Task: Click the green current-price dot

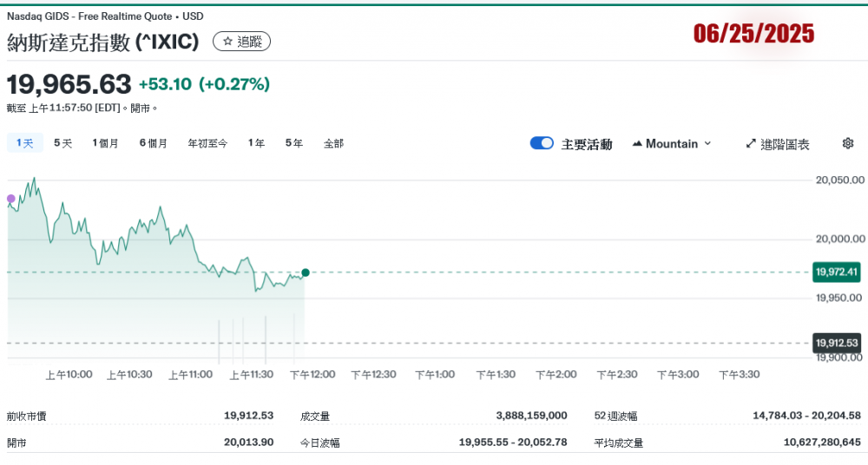Action: (306, 272)
